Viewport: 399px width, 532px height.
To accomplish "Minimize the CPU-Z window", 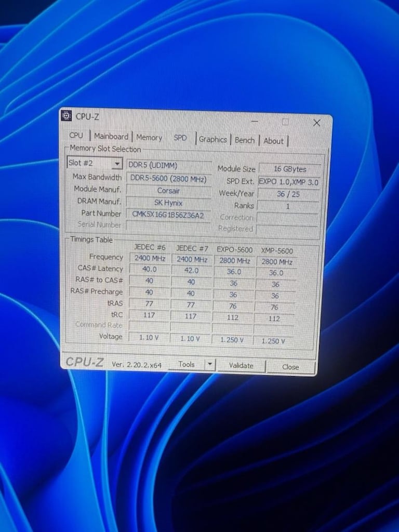I will point(255,121).
